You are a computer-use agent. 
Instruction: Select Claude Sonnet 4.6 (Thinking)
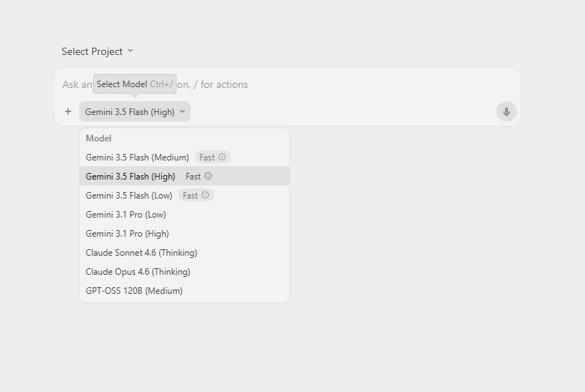tap(185, 253)
